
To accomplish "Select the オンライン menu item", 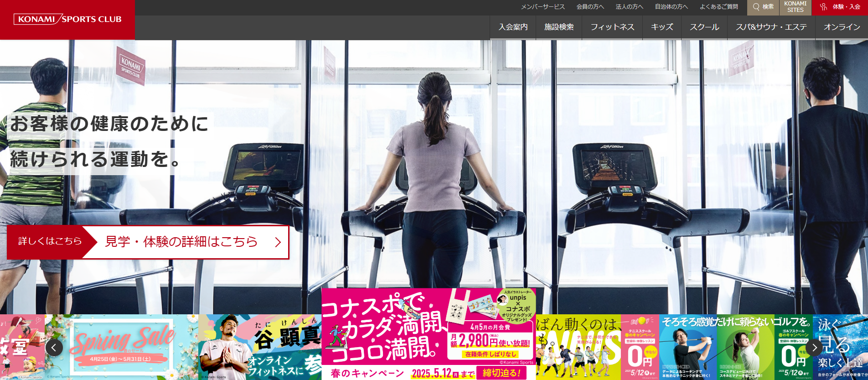I will click(842, 27).
